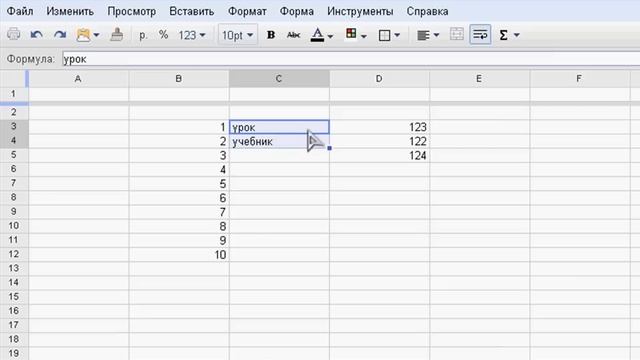Click cell containing урок
Screen dimensions: 640x360
click(x=279, y=127)
